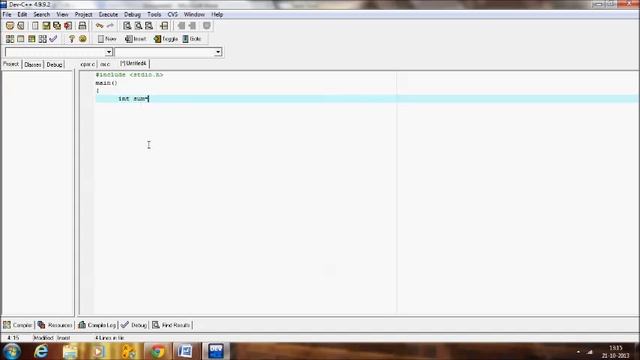The height and width of the screenshot is (360, 640).
Task: Click the Toggle bookmarks button
Action: coord(166,39)
